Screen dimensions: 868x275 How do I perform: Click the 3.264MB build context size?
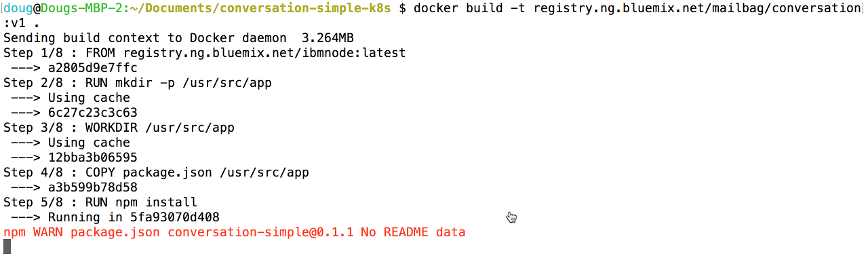point(328,38)
